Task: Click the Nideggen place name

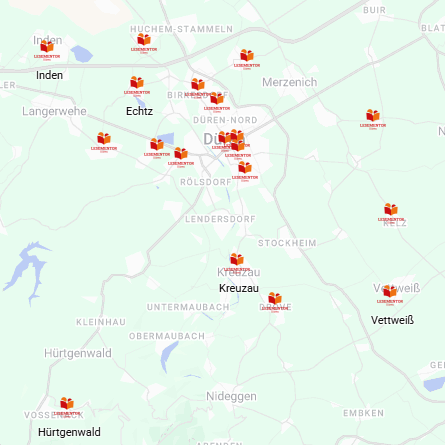Action: (231, 396)
